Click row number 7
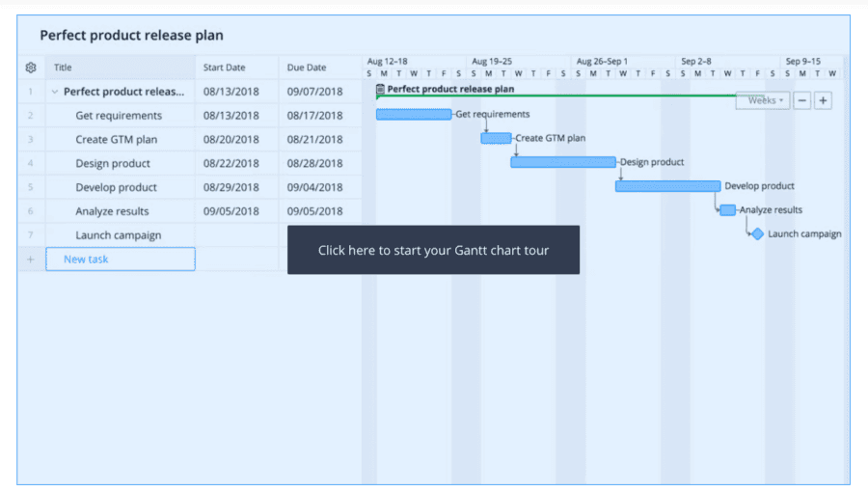 31,235
